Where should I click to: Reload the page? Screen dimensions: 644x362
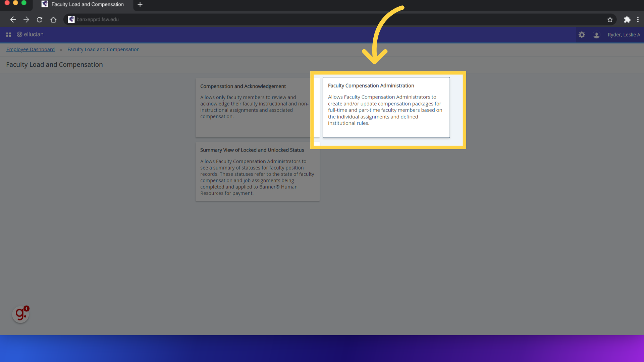coord(40,19)
